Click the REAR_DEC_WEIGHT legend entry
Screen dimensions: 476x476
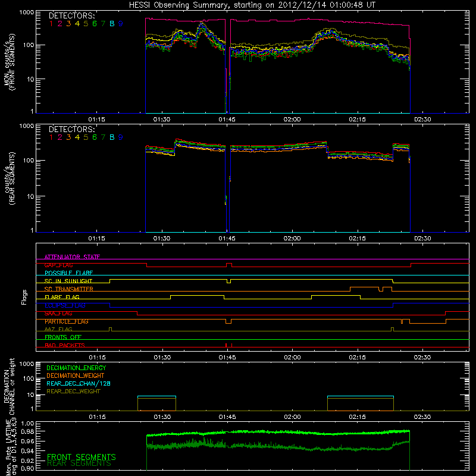(73, 392)
